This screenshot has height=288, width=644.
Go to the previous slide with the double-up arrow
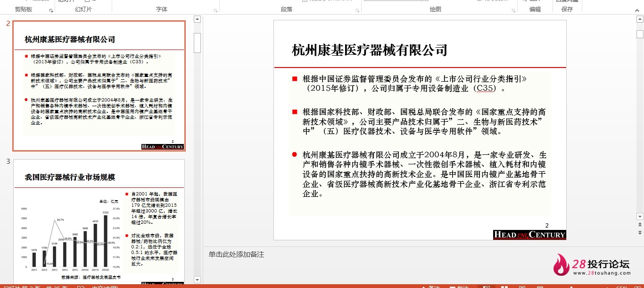(x=640, y=225)
